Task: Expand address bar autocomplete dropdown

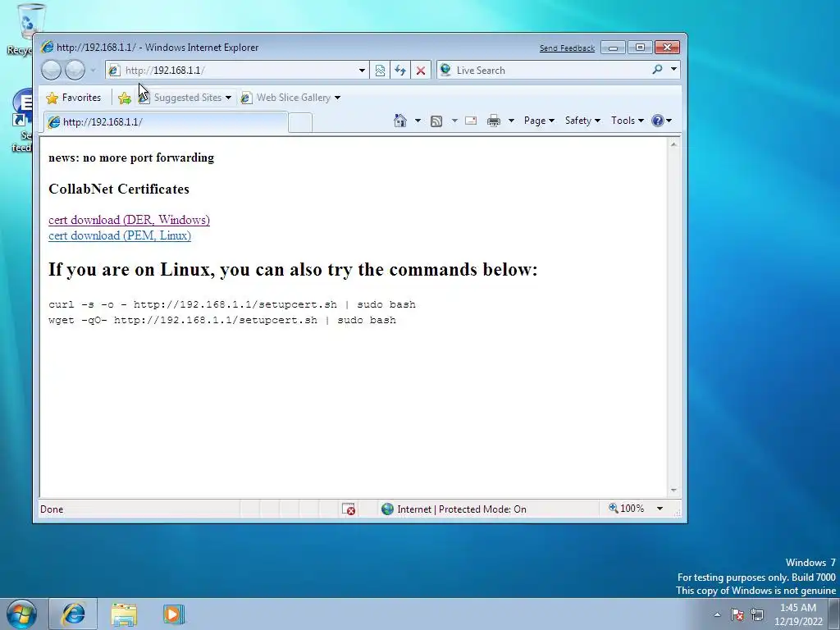Action: [362, 71]
